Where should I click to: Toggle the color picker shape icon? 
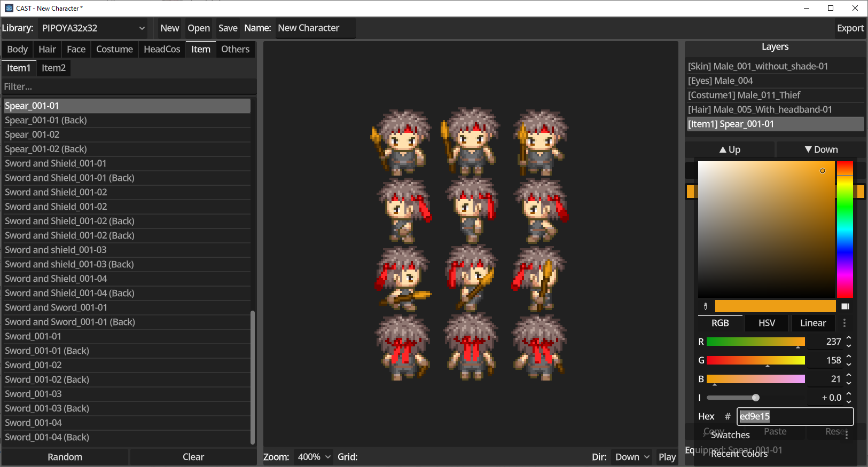point(845,306)
